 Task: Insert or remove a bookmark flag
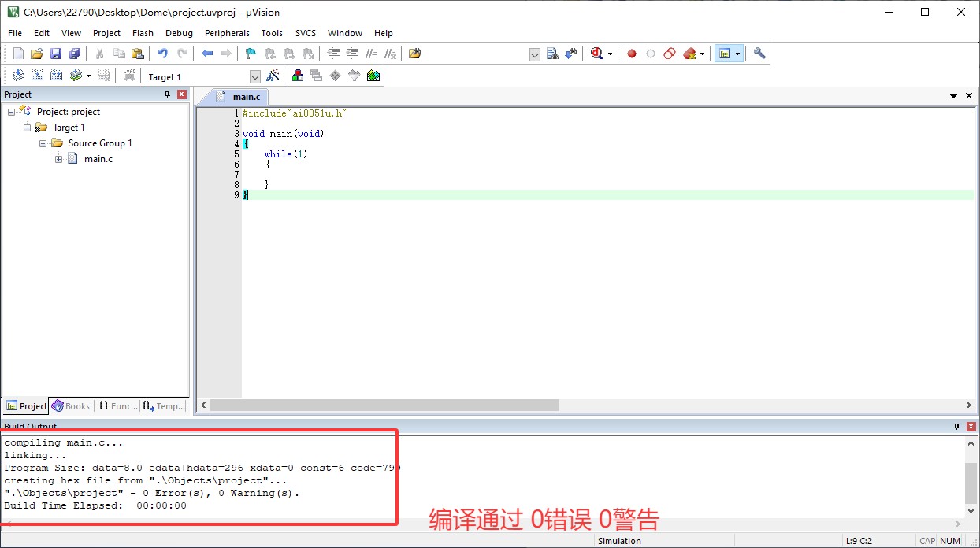point(251,54)
